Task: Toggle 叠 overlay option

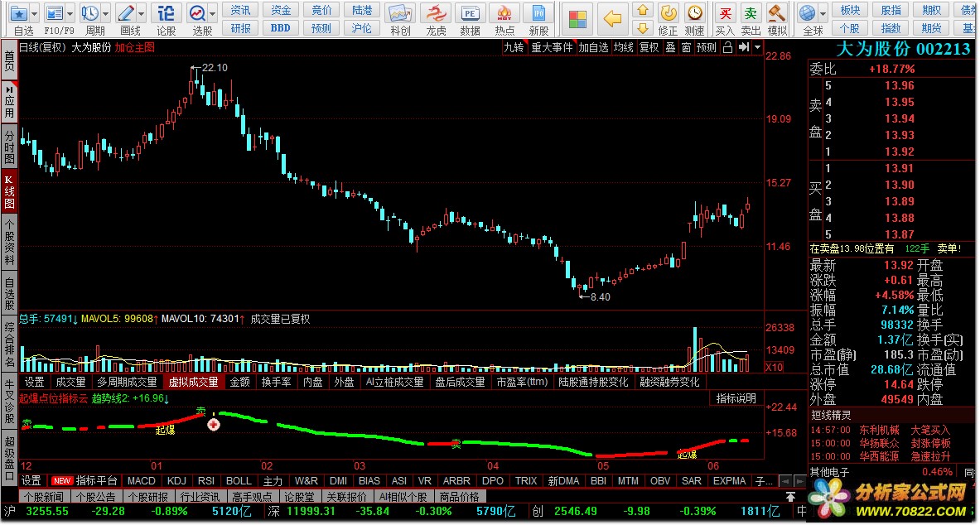Action: point(670,47)
